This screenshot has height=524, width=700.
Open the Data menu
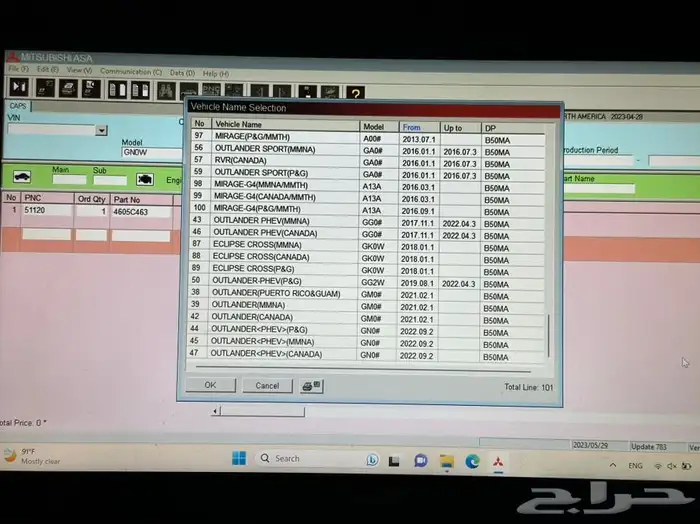[182, 72]
